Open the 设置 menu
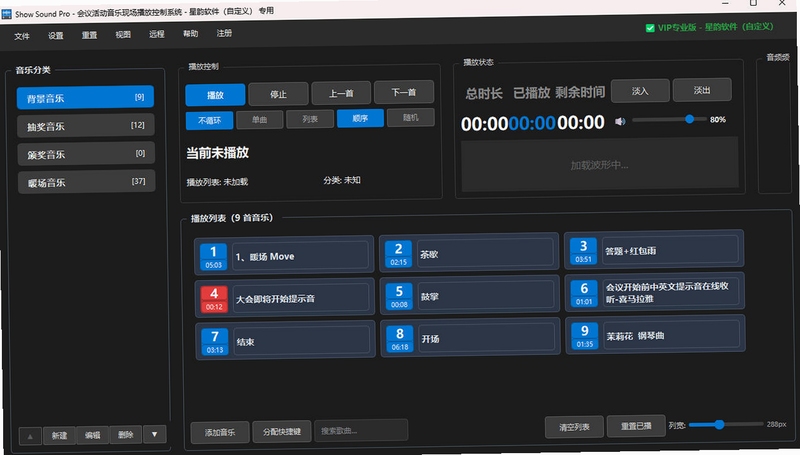800x455 pixels. pos(56,36)
